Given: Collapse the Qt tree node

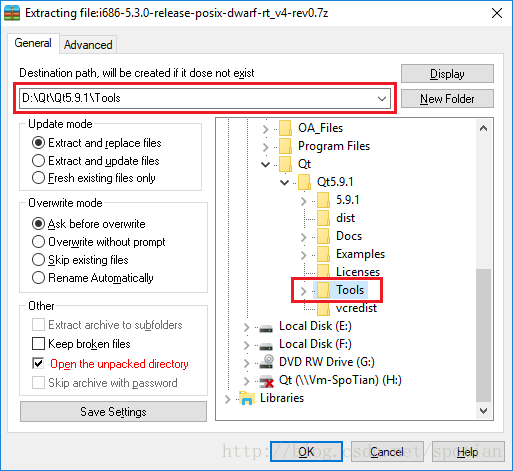Looking at the screenshot, I should (x=266, y=164).
